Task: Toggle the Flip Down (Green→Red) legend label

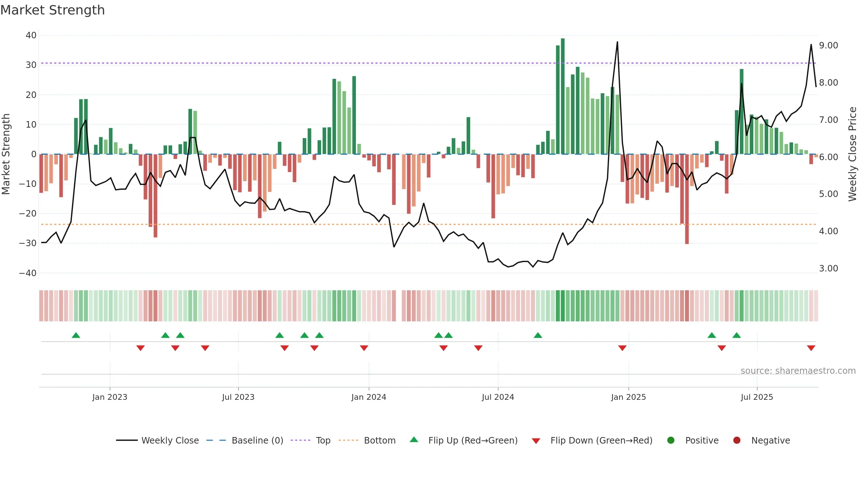Action: click(601, 440)
